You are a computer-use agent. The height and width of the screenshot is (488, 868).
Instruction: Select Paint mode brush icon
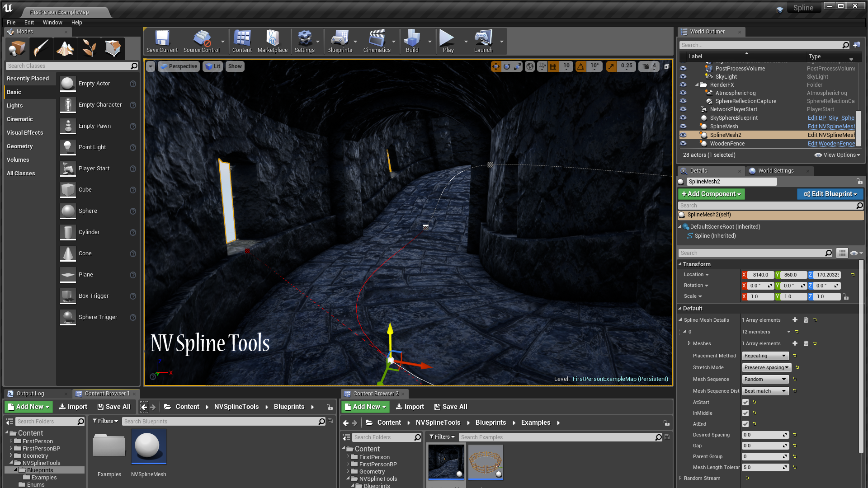coord(41,48)
